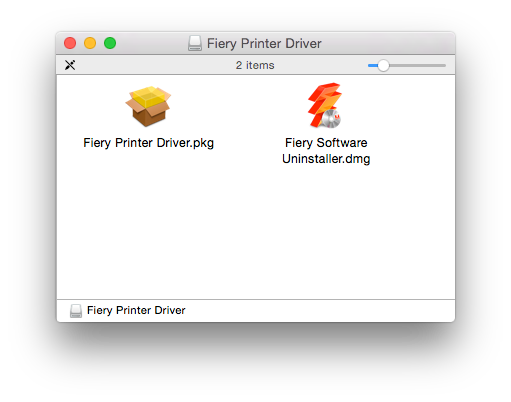Zoom the window with the green button
This screenshot has height=402, width=511.
110,43
